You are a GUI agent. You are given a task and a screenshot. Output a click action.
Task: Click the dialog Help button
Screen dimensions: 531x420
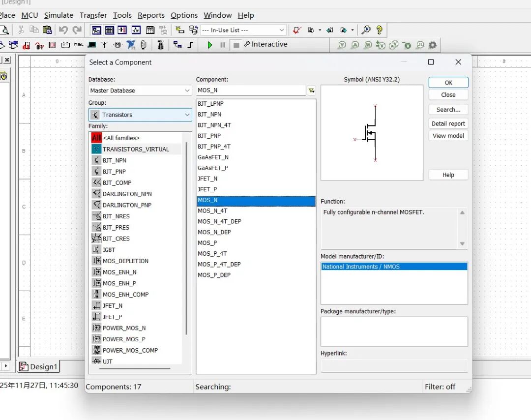pyautogui.click(x=448, y=175)
